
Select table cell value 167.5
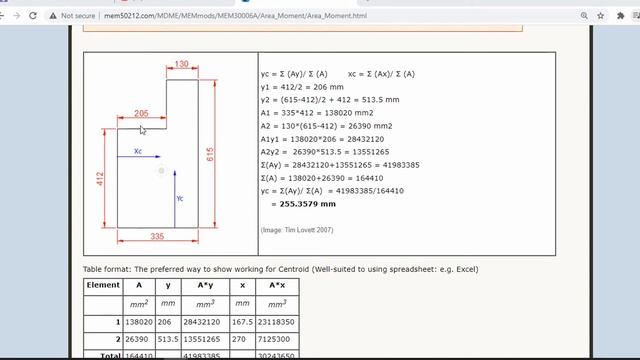click(242, 322)
